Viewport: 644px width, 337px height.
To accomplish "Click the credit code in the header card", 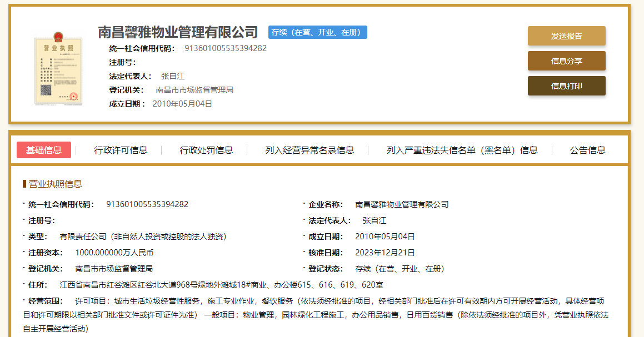I will (x=226, y=48).
